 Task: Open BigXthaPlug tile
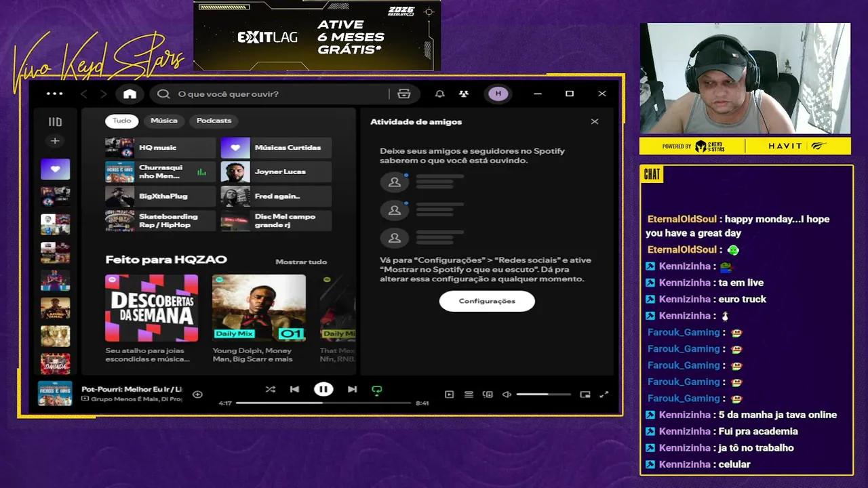[x=161, y=197]
